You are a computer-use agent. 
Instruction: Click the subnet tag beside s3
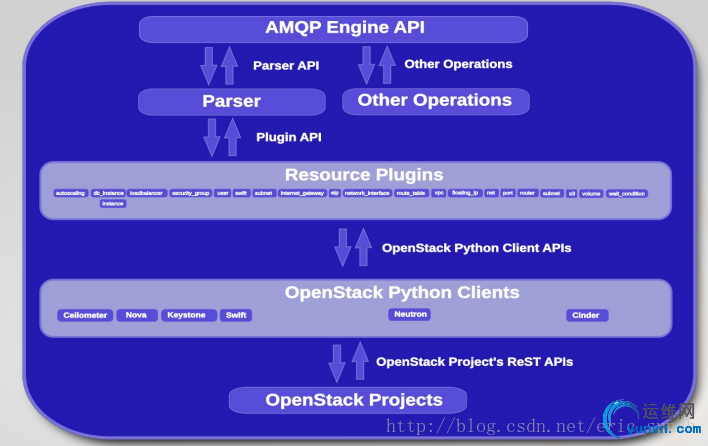(552, 194)
